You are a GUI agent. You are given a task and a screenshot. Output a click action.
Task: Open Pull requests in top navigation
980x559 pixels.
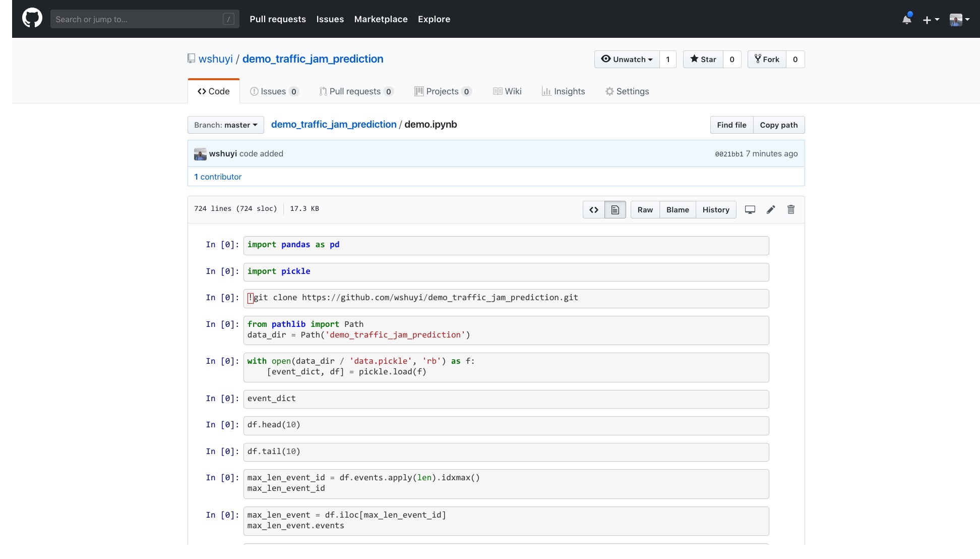(278, 19)
